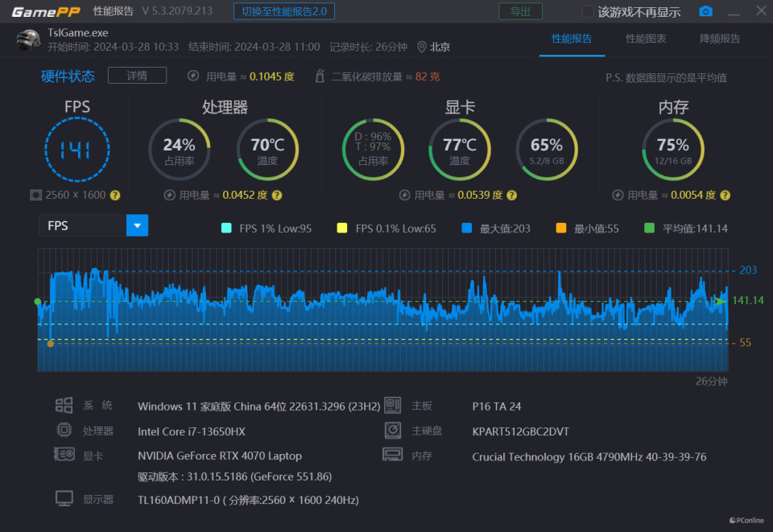Switch to the 性能图表 tab

click(x=646, y=39)
